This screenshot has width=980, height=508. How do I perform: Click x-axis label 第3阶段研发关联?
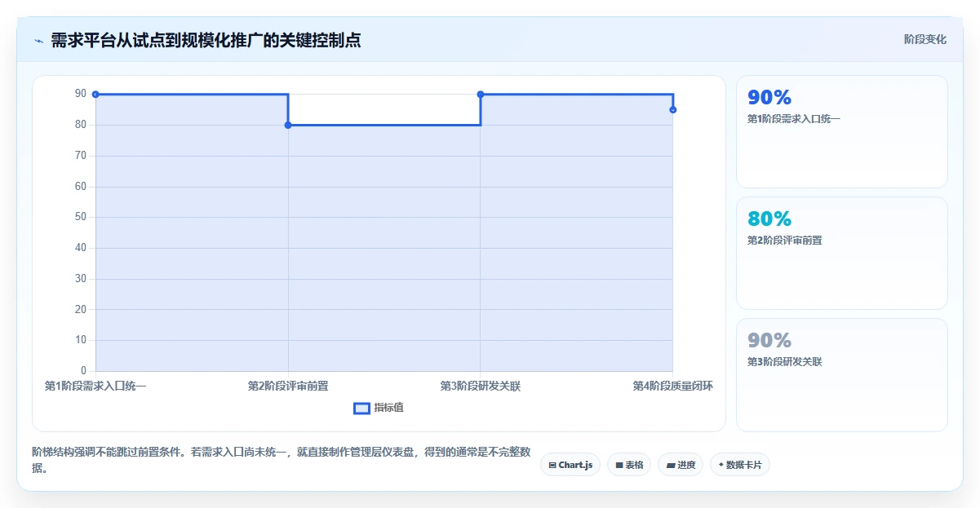481,386
